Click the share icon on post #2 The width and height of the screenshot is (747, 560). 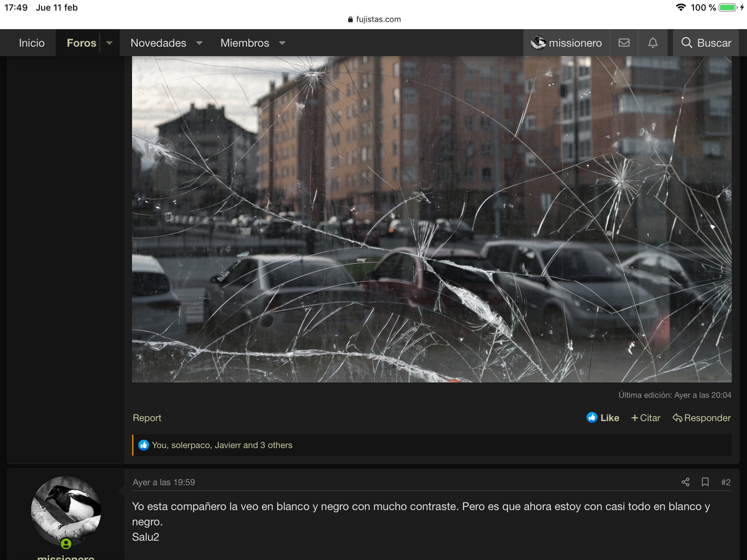point(685,482)
